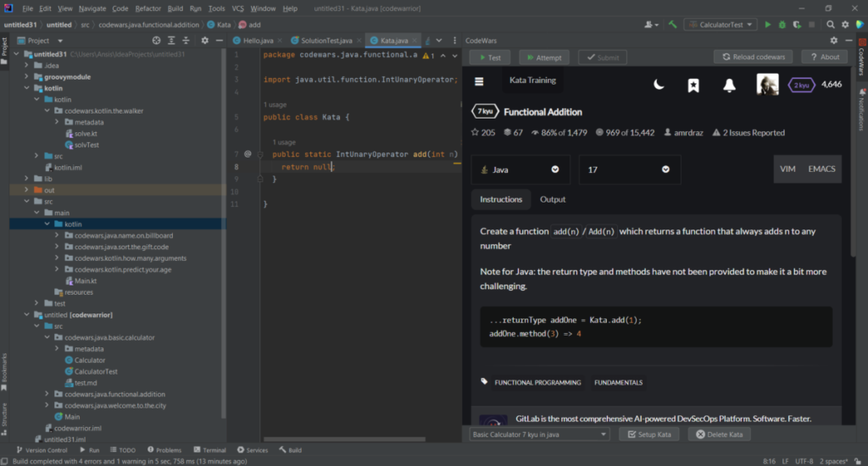Select solve.kt file in tree
The image size is (868, 466).
click(x=86, y=133)
